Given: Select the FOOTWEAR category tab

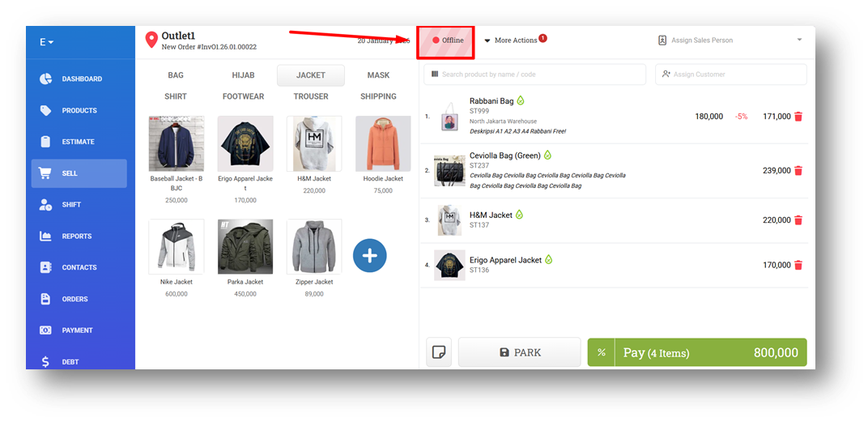Looking at the screenshot, I should (x=243, y=96).
